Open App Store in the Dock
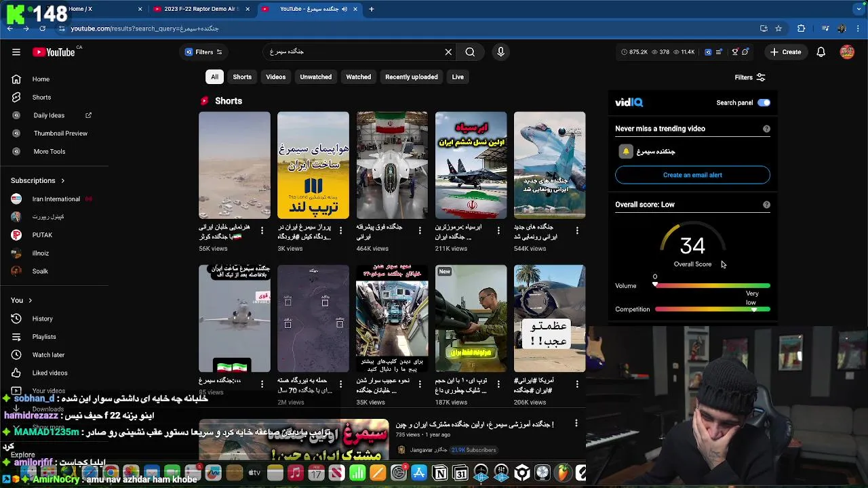The width and height of the screenshot is (868, 488). click(x=419, y=472)
